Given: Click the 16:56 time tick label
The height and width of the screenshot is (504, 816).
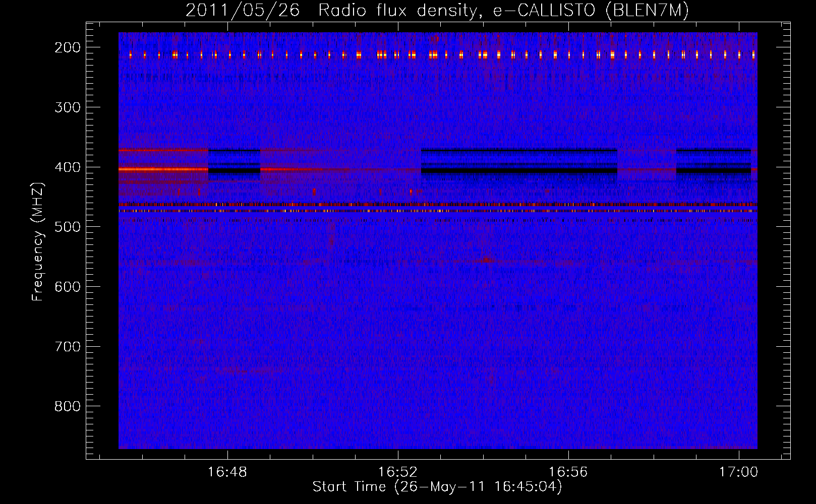Looking at the screenshot, I should point(568,472).
